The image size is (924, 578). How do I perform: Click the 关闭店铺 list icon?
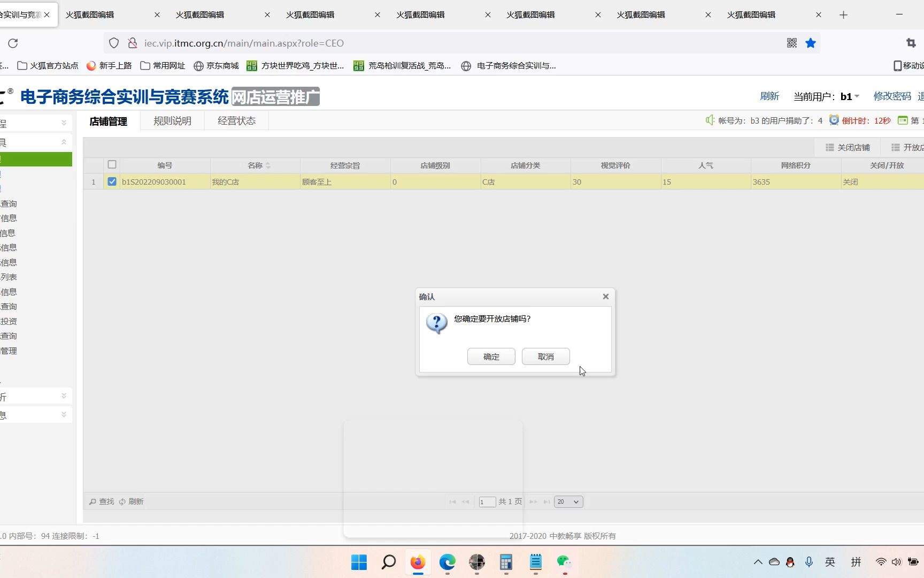(x=829, y=147)
